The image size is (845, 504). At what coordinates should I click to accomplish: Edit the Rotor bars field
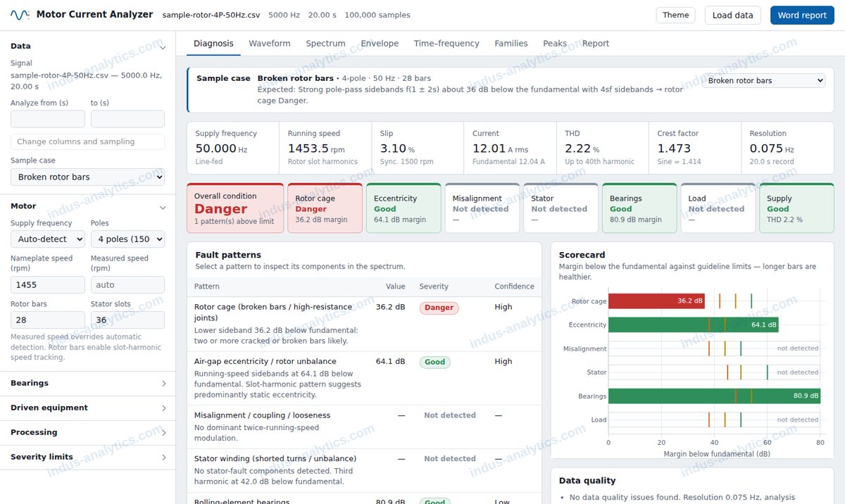(48, 320)
